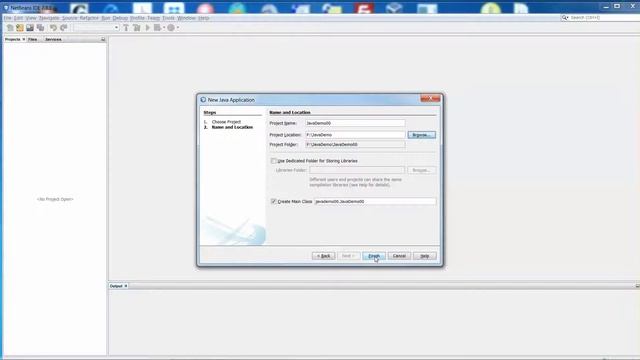This screenshot has width=640, height=360.
Task: Close the Output tab
Action: [x=126, y=286]
